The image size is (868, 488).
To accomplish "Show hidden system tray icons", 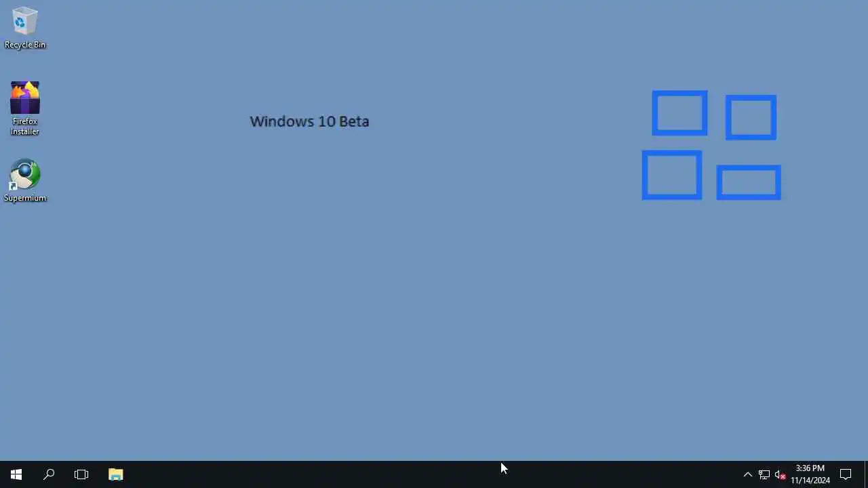I will [748, 474].
